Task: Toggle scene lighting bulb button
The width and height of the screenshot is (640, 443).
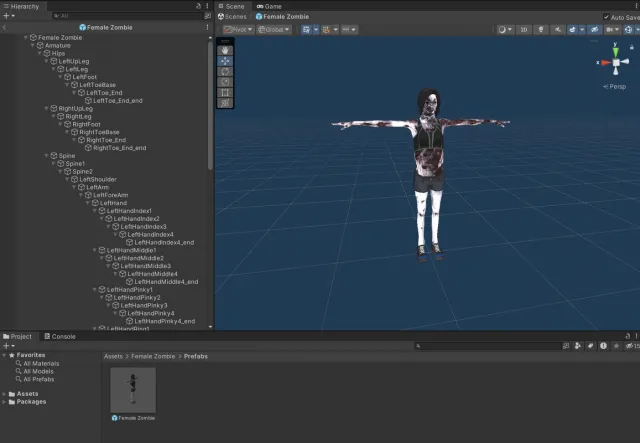Action: [x=541, y=29]
